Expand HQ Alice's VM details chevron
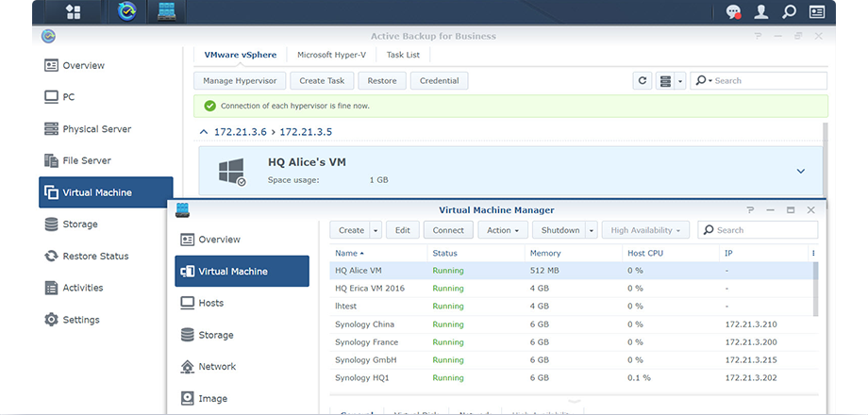 [x=800, y=171]
